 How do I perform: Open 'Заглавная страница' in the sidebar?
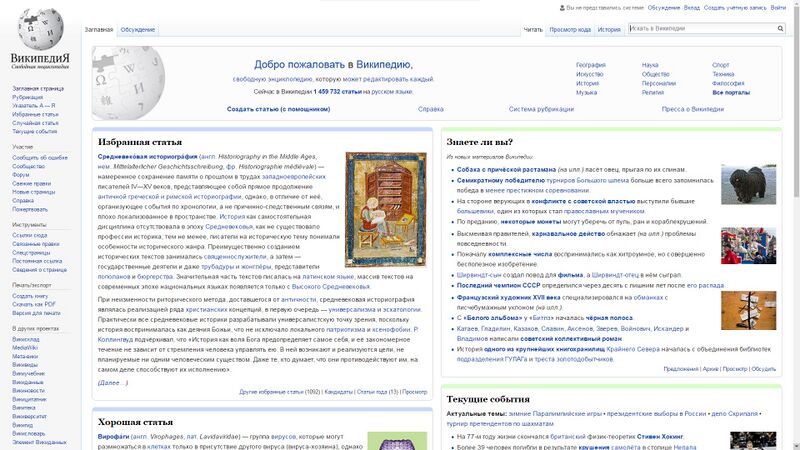point(38,89)
